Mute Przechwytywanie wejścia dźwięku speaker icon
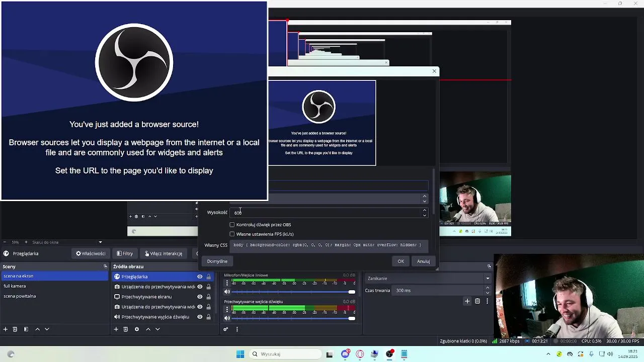644x362 pixels. 227,318
